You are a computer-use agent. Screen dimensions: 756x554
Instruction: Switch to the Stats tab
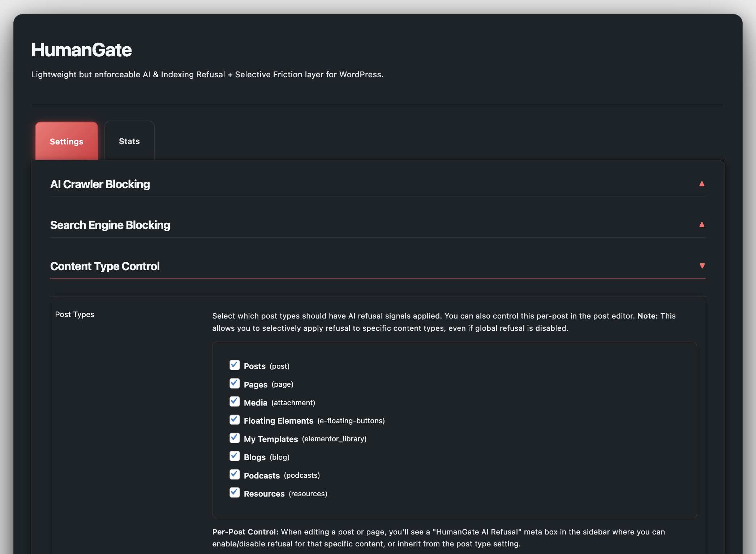tap(129, 141)
